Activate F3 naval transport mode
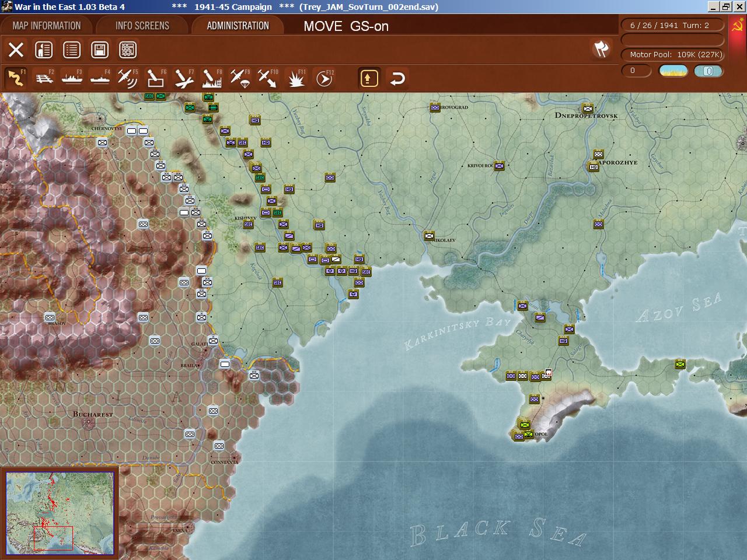This screenshot has height=560, width=747. point(72,78)
